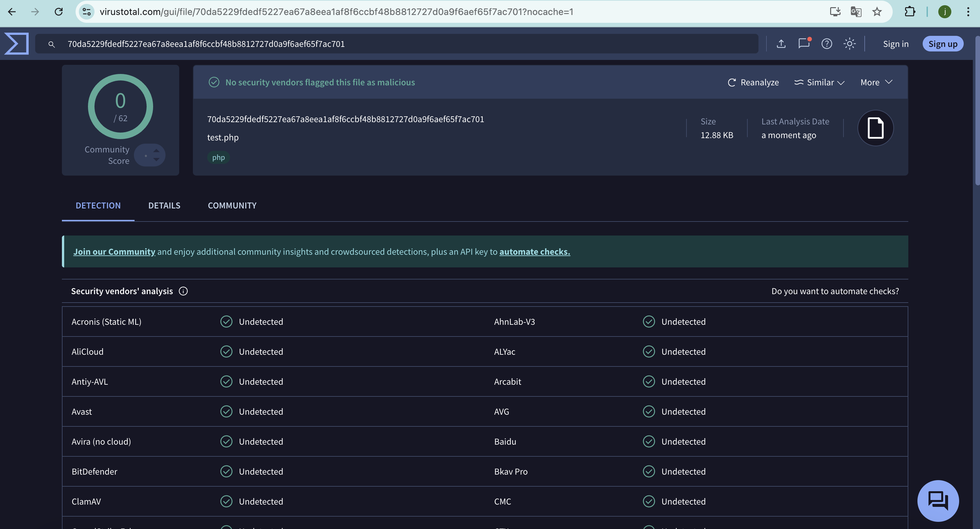Vote down on community score
The width and height of the screenshot is (980, 529).
pyautogui.click(x=156, y=159)
